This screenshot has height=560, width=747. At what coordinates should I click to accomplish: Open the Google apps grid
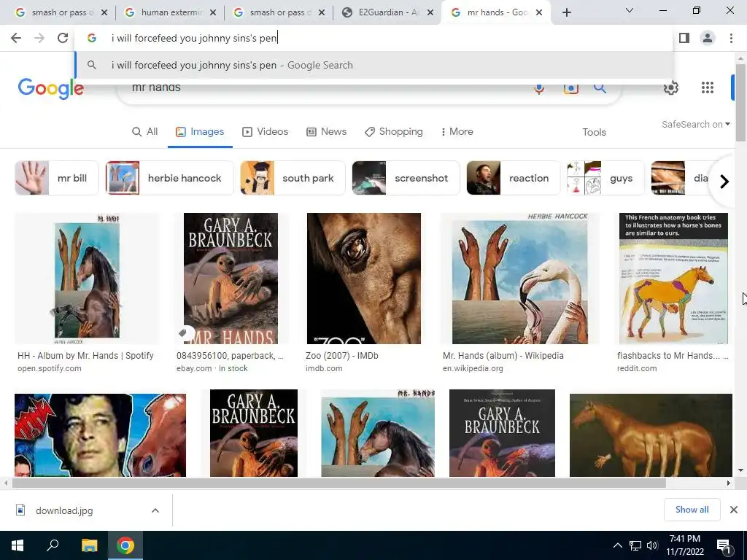pyautogui.click(x=708, y=87)
